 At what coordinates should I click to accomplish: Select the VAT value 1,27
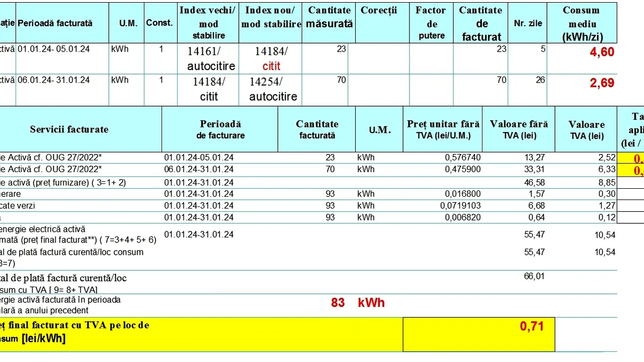pos(607,205)
